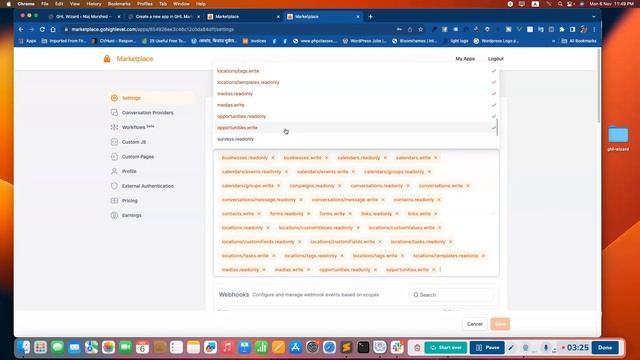640x360 pixels.
Task: Open ghl-wizard folder on desktop
Action: [618, 138]
